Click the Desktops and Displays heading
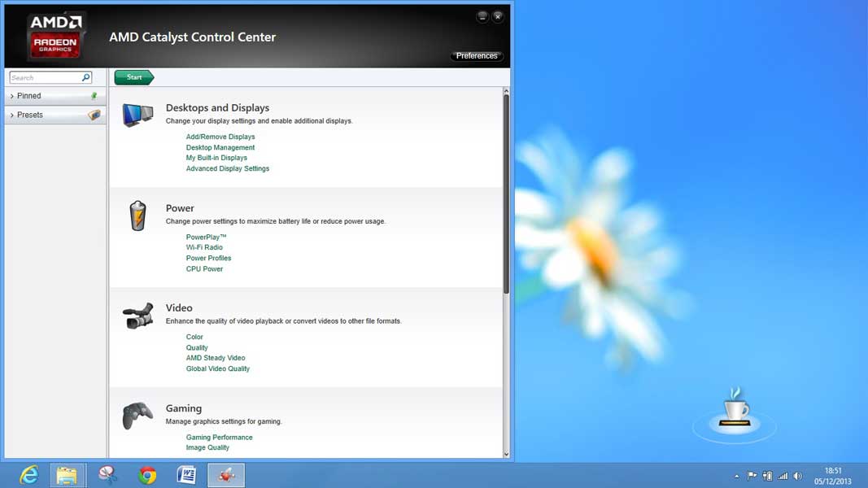 (217, 108)
